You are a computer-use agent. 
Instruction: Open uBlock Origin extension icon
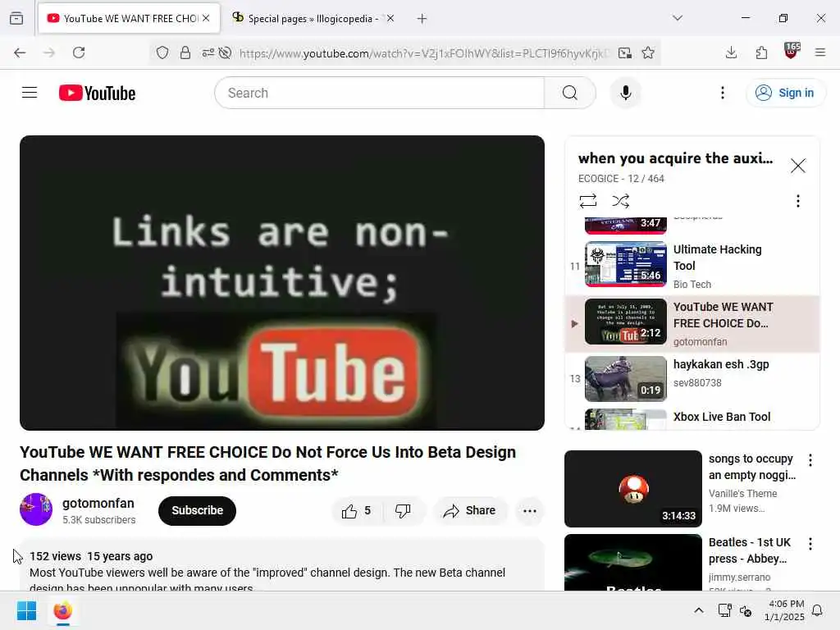click(792, 51)
